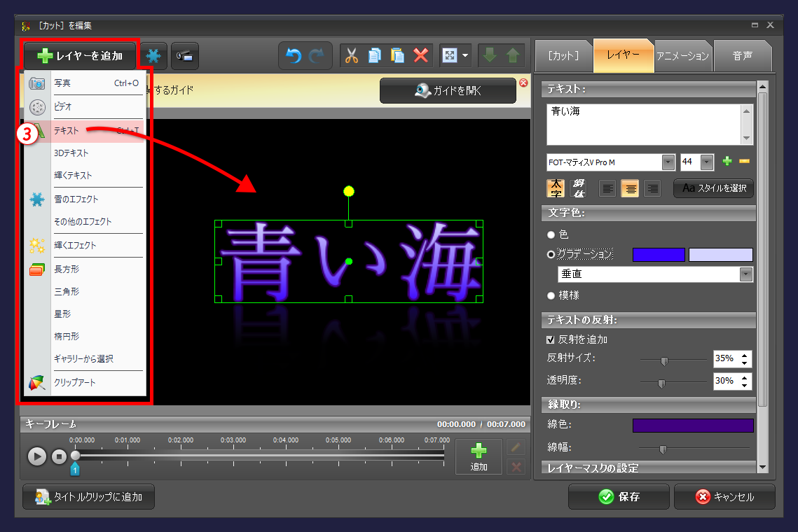This screenshot has height=532, width=798.
Task: Click the 線色 outline color swatch
Action: 693,425
